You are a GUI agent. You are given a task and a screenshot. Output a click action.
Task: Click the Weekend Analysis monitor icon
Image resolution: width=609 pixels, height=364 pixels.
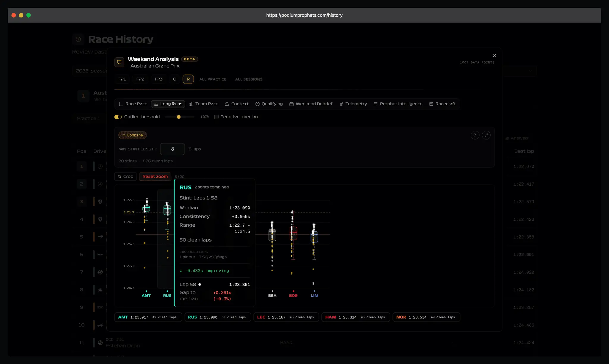pyautogui.click(x=119, y=62)
